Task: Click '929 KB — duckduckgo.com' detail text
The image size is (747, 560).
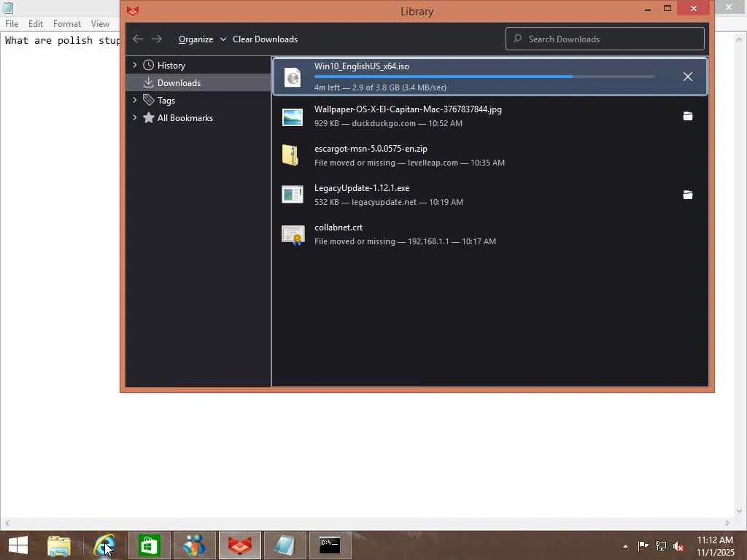Action: coord(388,123)
